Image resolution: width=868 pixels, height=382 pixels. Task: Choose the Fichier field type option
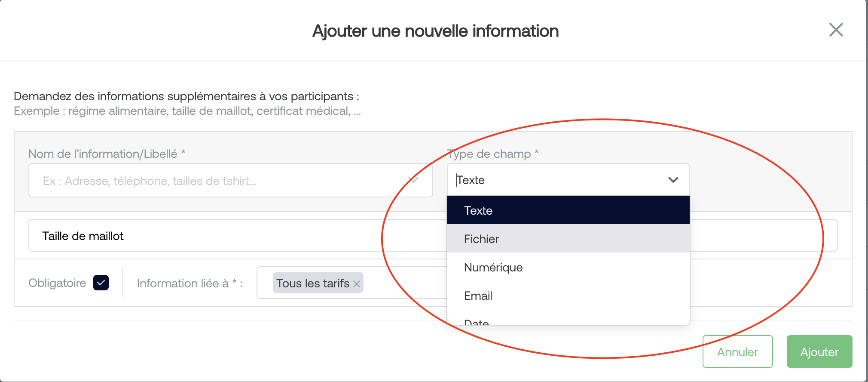(568, 239)
